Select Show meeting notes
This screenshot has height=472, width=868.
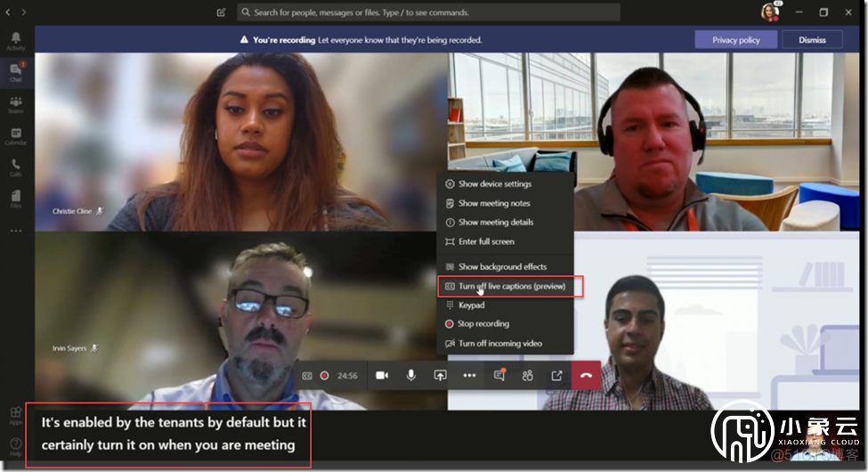tap(505, 203)
